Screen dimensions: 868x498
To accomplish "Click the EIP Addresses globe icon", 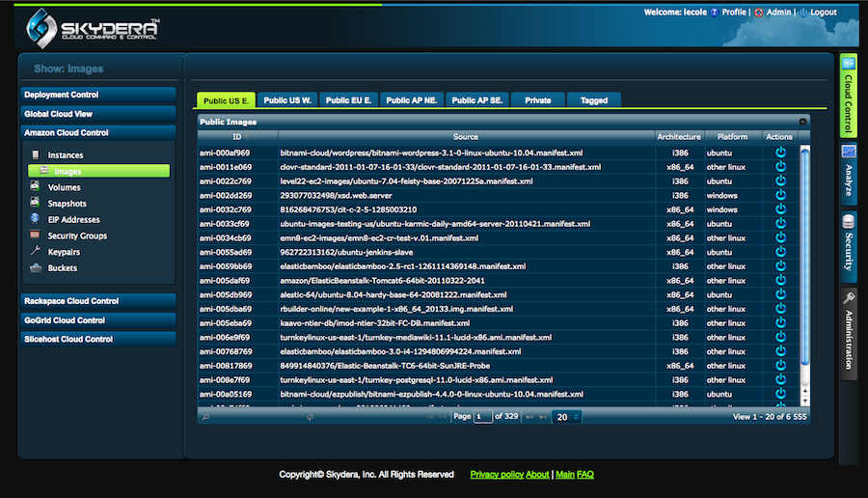I will pyautogui.click(x=36, y=220).
